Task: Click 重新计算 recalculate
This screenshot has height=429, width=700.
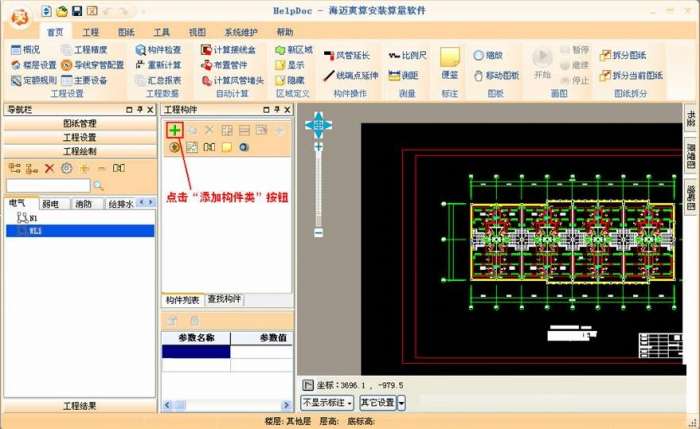Action: click(x=158, y=65)
